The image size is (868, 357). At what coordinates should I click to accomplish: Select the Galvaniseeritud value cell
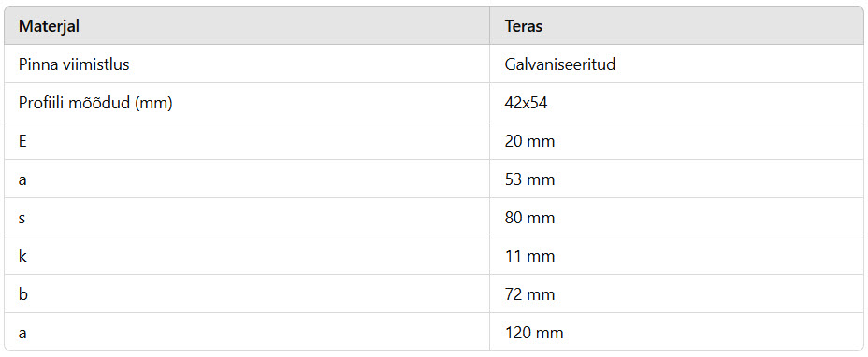point(676,64)
